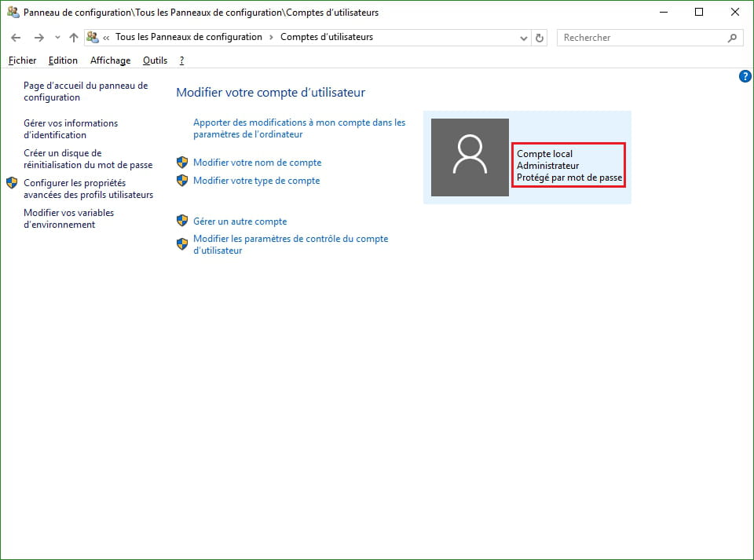Open the Affichage menu
Viewport: 754px width, 560px height.
[110, 60]
